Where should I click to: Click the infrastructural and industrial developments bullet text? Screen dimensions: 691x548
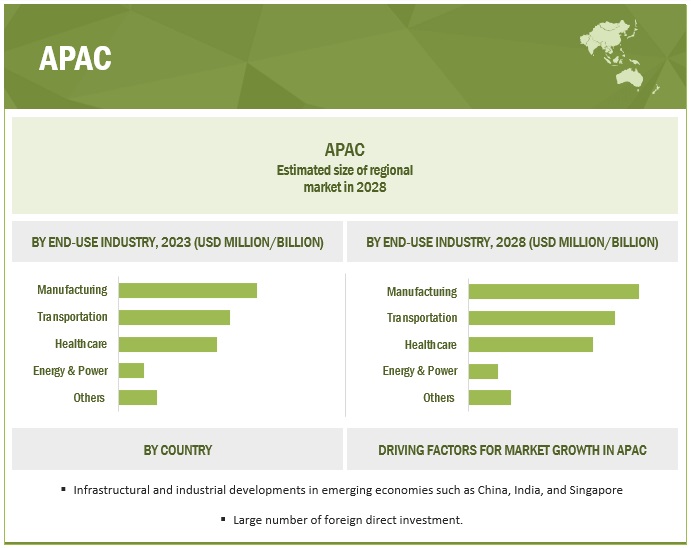tap(349, 490)
